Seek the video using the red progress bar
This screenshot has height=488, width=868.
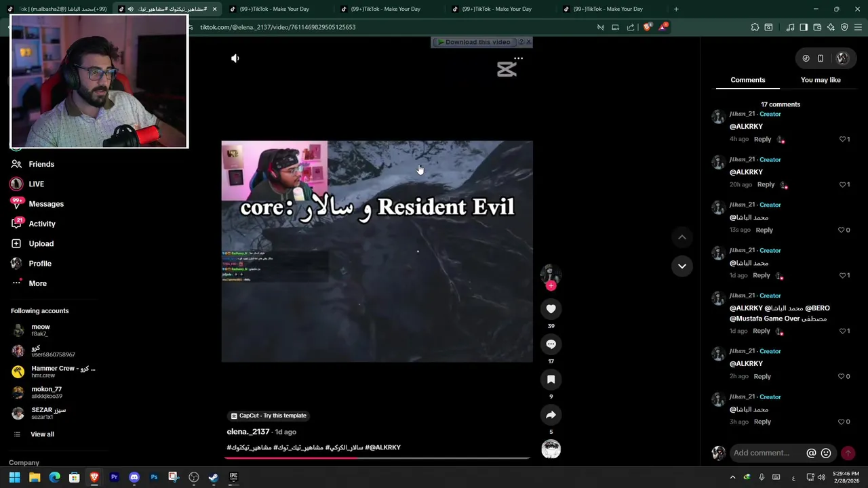378,457
